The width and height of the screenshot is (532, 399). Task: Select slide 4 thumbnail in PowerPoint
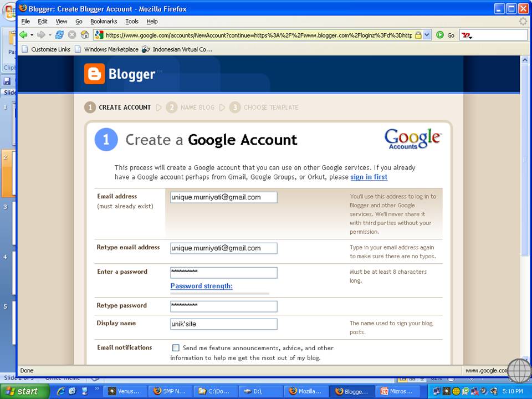13,273
